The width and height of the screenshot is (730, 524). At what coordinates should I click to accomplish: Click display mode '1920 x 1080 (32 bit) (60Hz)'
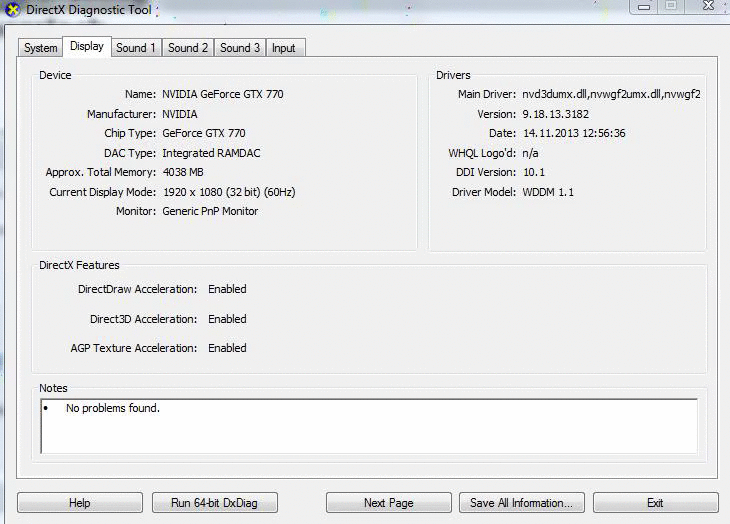coord(229,192)
